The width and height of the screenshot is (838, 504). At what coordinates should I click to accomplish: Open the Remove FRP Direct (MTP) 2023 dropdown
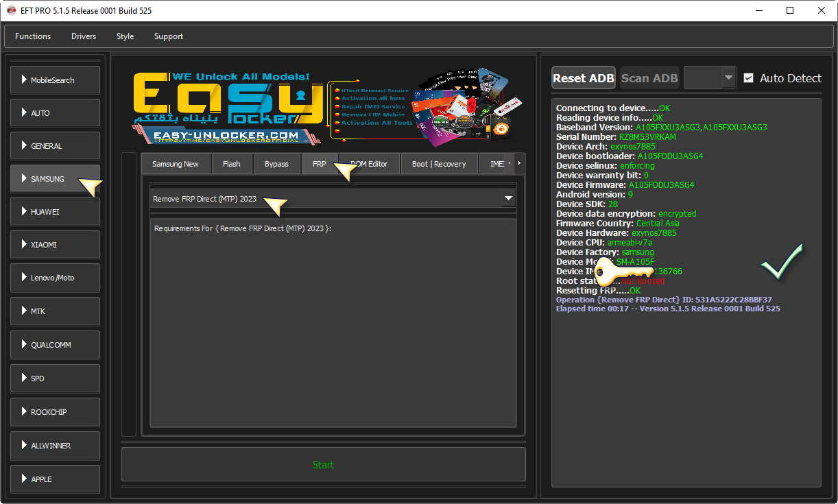point(333,199)
